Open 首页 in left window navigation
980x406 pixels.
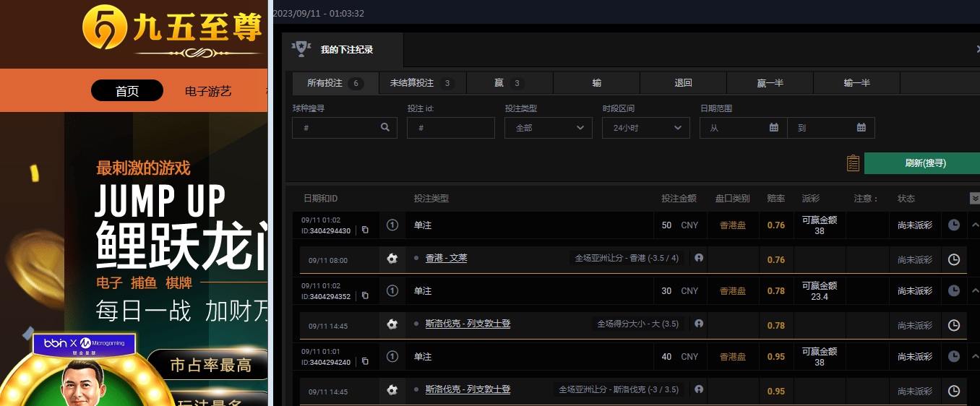127,91
